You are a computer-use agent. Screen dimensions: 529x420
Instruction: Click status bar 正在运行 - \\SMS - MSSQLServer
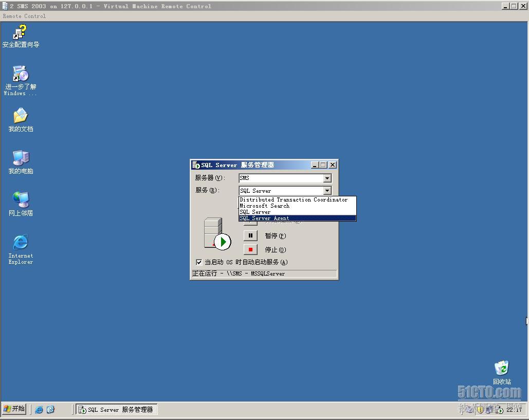coord(264,273)
